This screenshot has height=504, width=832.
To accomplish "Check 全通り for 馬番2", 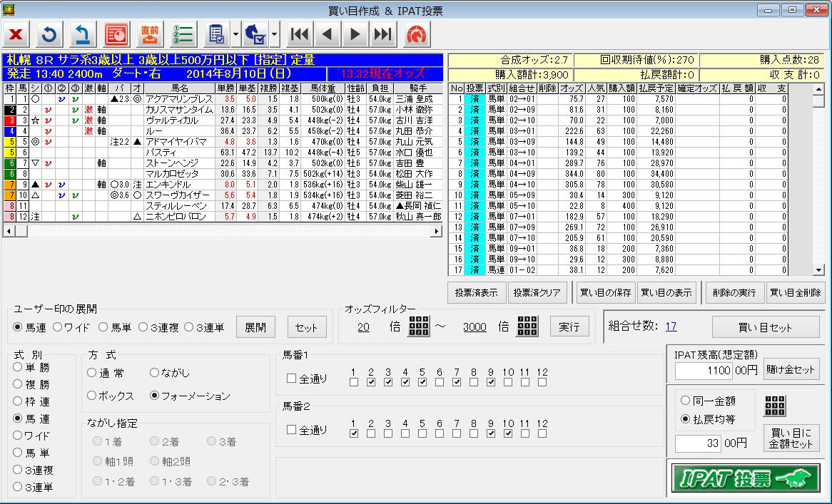I will coord(307,430).
